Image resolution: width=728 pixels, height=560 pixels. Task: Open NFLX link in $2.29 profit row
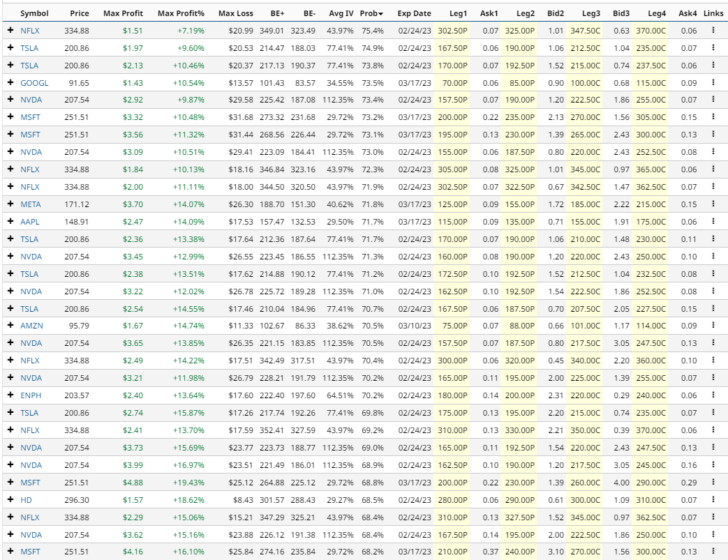pyautogui.click(x=30, y=517)
